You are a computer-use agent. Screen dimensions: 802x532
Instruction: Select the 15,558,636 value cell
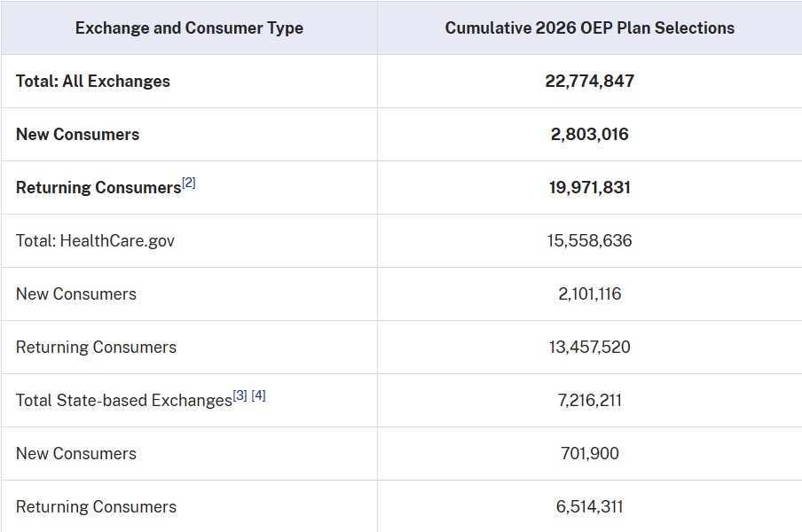[589, 241]
